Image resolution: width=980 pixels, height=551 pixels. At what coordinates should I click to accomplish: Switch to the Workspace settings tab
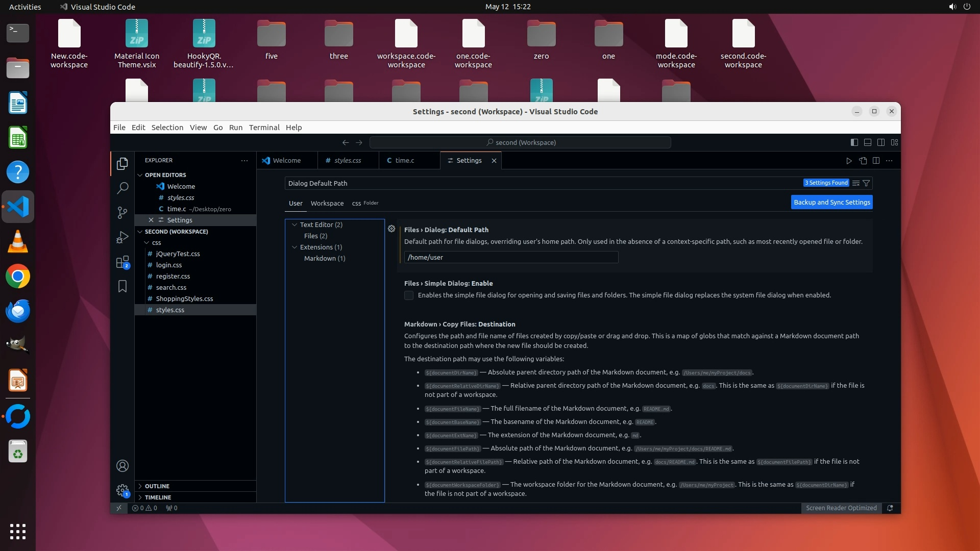tap(327, 203)
